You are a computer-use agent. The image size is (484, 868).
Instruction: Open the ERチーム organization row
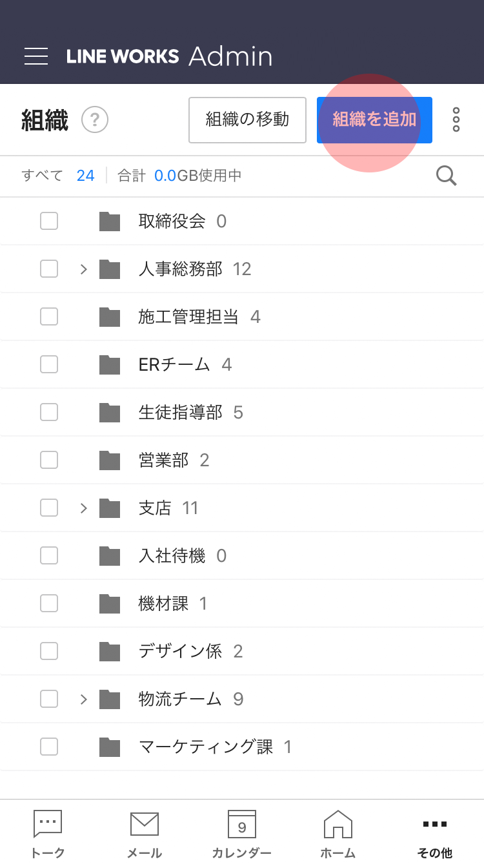[174, 365]
